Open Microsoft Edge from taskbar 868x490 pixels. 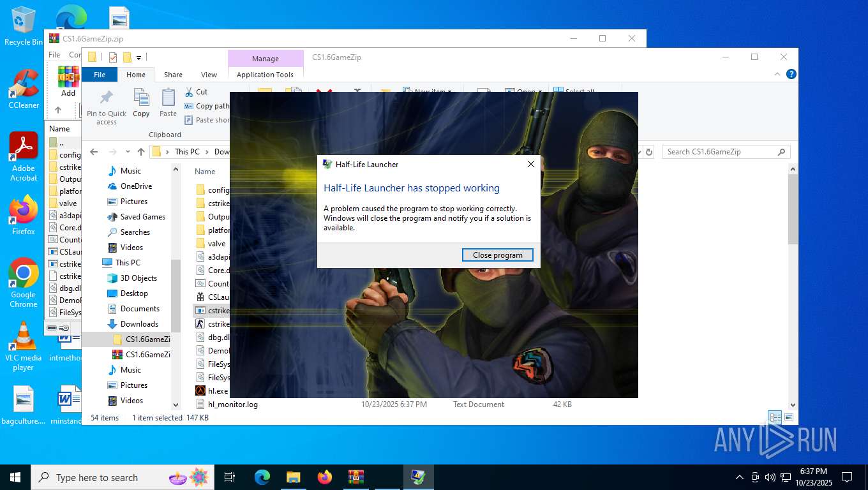click(262, 477)
